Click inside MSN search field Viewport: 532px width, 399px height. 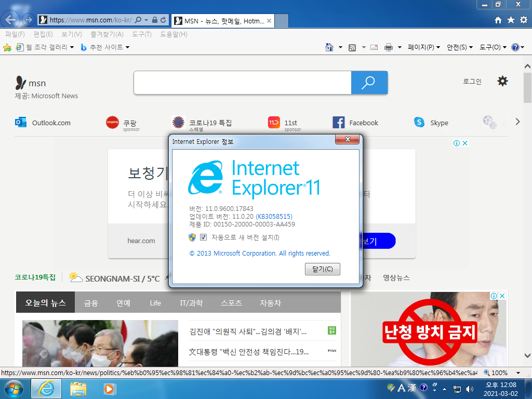[x=243, y=83]
